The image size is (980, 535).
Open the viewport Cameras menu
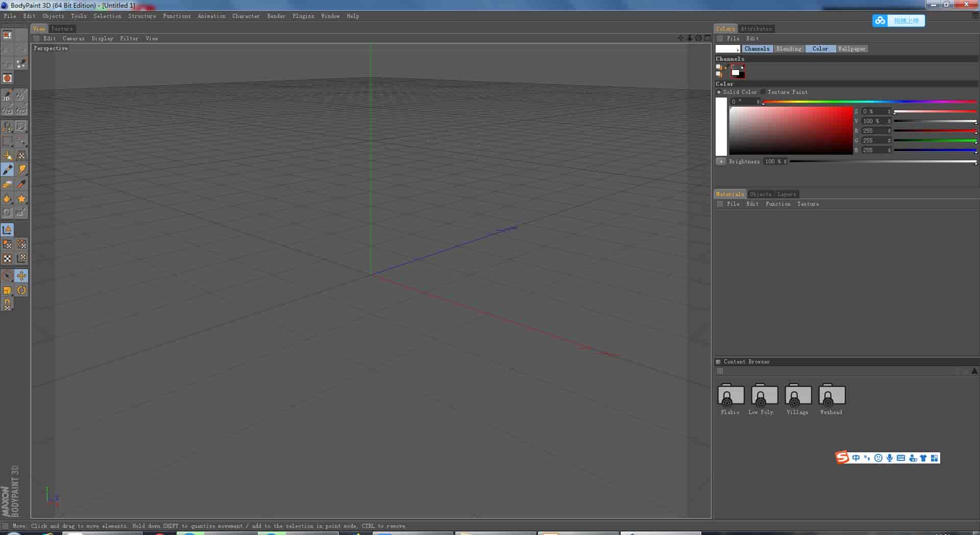click(73, 38)
